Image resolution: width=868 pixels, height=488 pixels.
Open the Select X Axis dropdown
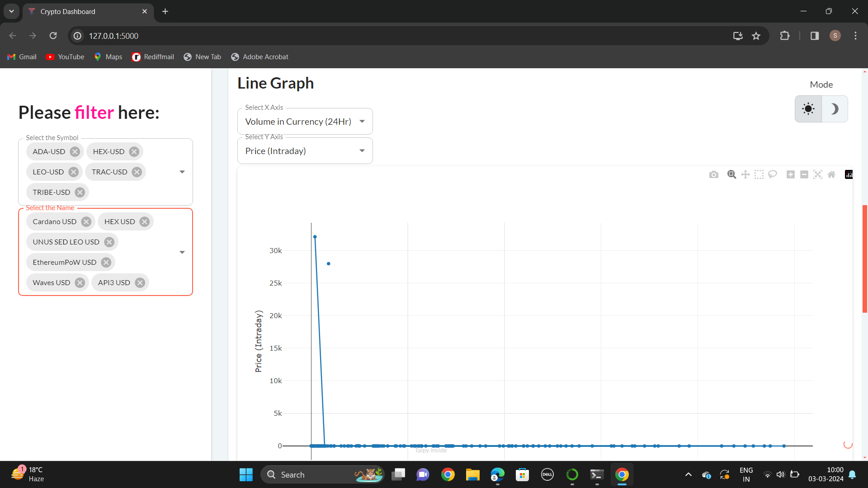[305, 122]
